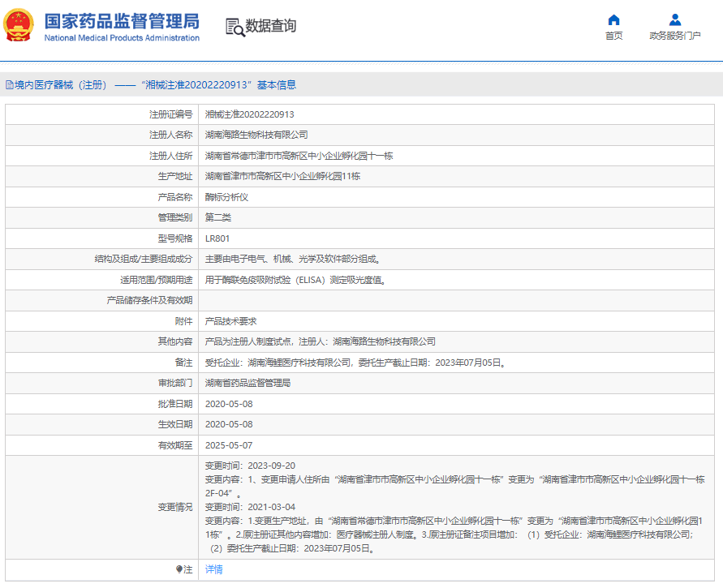Click the 适用范围/预期用途 row label

(156, 280)
